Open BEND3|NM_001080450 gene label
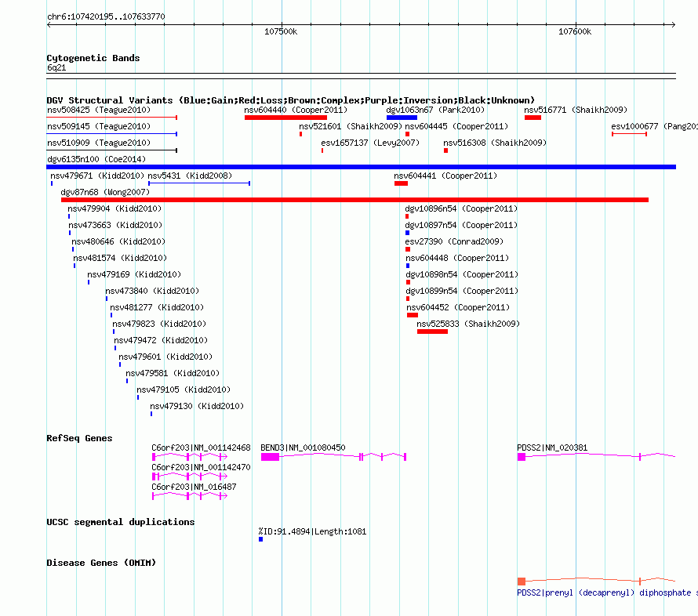The image size is (698, 616). (x=304, y=448)
